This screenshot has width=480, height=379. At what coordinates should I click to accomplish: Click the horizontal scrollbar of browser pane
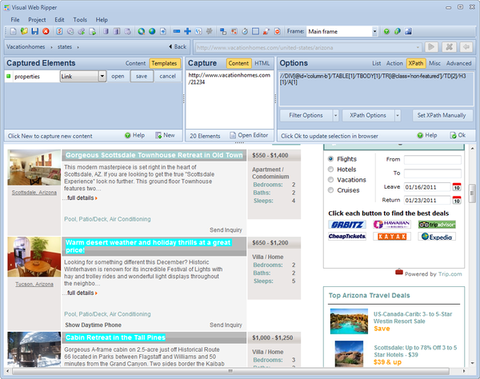coord(230,371)
